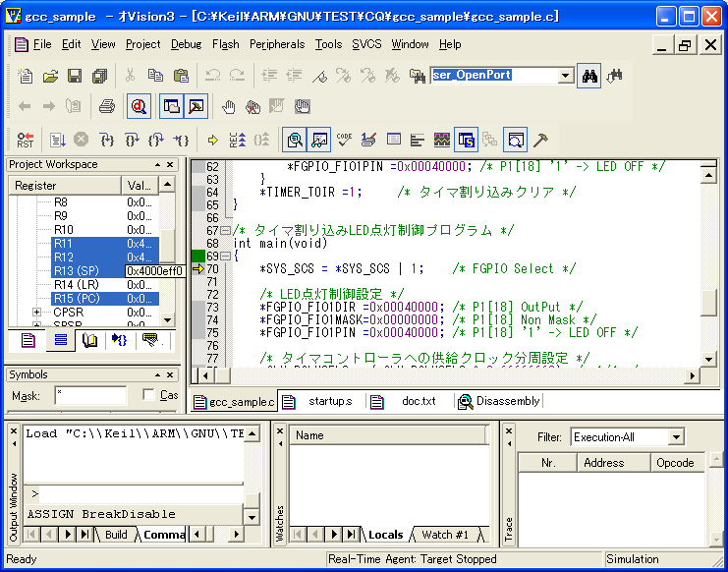The image size is (728, 572).
Task: Click the Print icon
Action: [107, 107]
